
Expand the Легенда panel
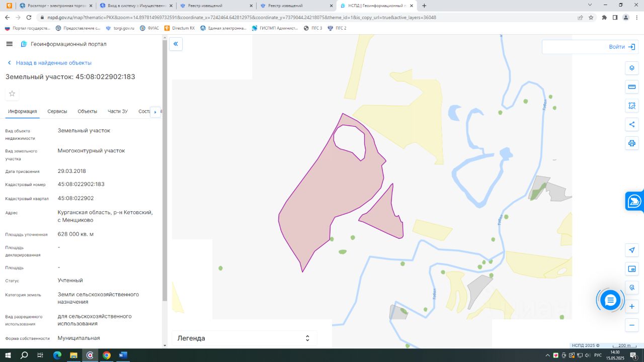[x=245, y=338]
